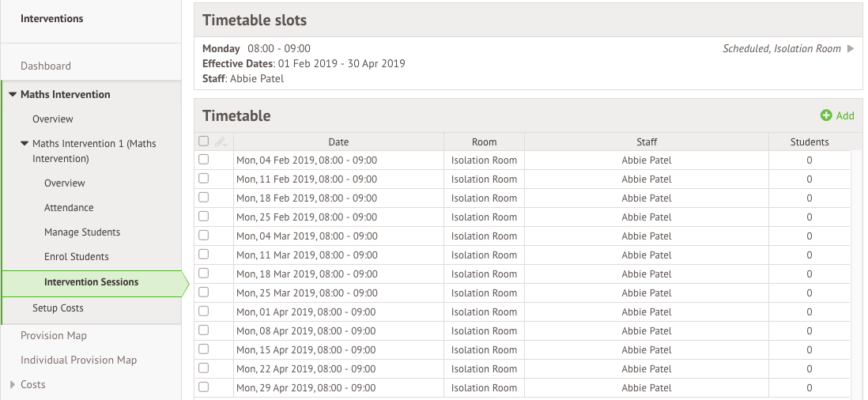Collapse Maths Intervention 1 sub-section
The width and height of the screenshot is (868, 400).
point(25,144)
